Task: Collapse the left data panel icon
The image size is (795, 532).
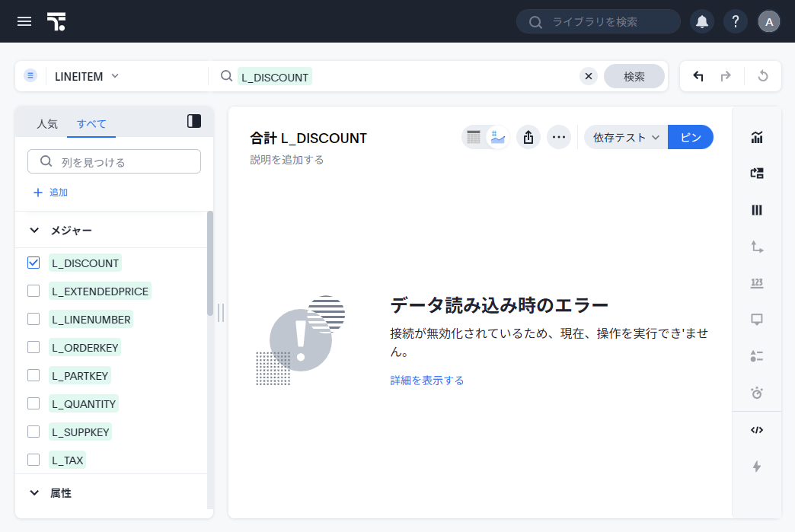Action: point(194,121)
